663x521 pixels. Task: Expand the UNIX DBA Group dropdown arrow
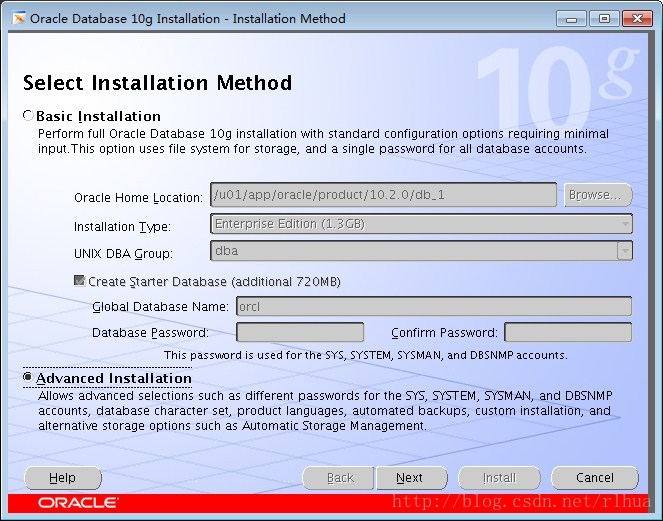click(x=625, y=251)
